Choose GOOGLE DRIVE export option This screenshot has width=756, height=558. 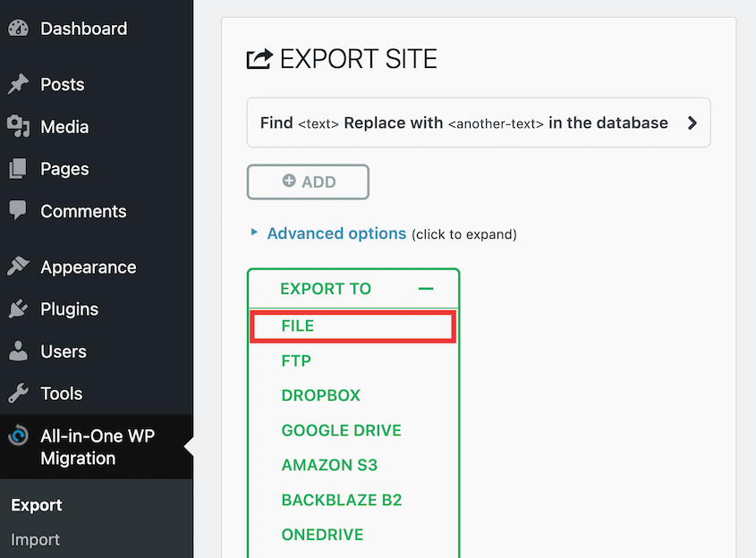pos(341,430)
